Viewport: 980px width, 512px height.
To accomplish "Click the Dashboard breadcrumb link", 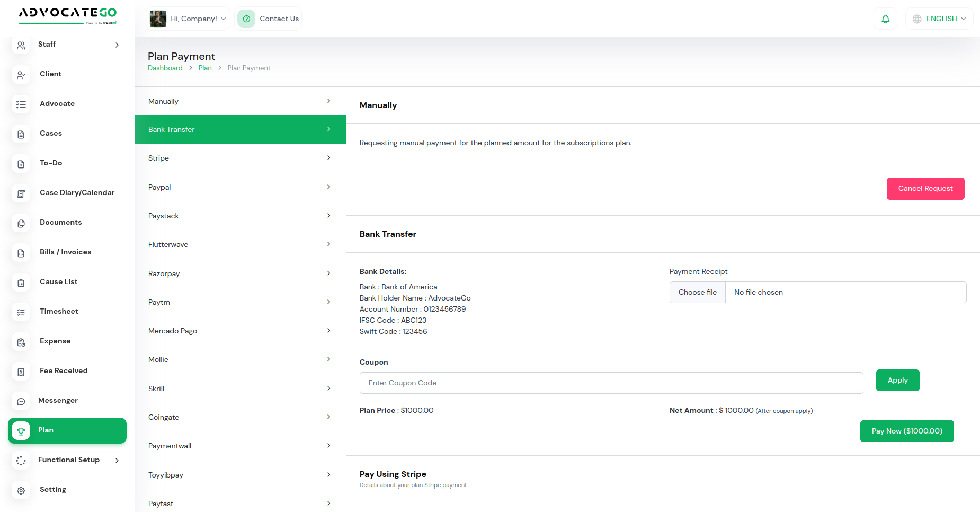I will point(165,68).
